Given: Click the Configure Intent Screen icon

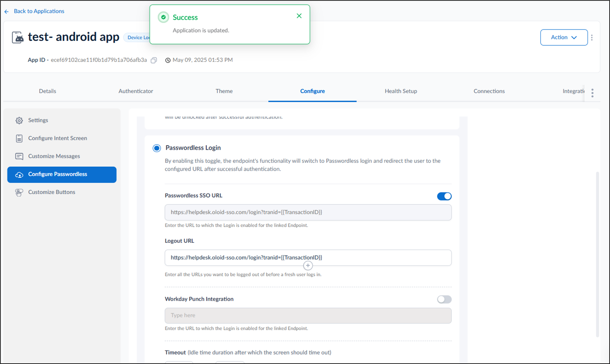Looking at the screenshot, I should click(x=19, y=138).
